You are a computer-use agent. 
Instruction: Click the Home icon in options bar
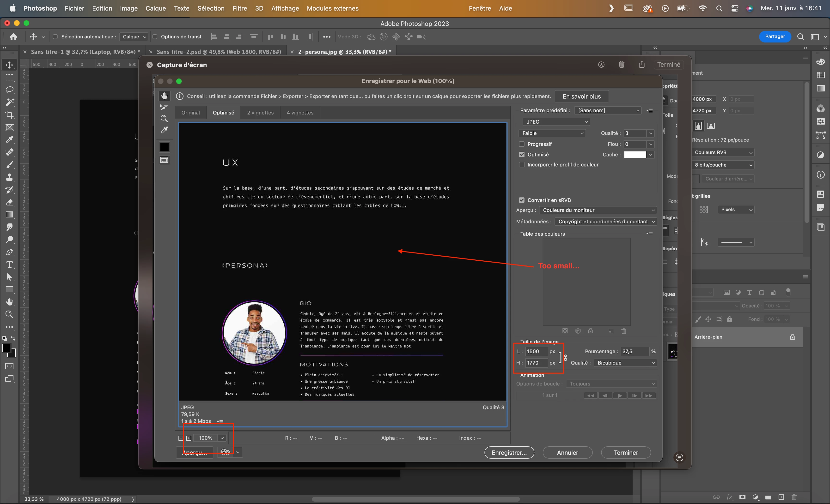click(13, 37)
